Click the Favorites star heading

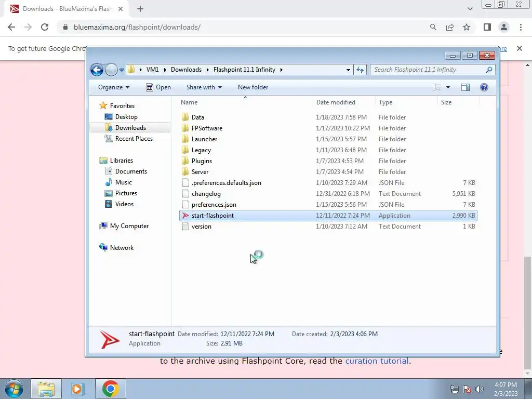117,105
